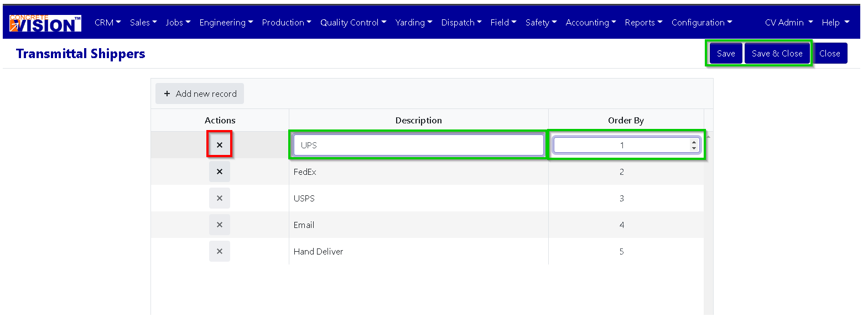Open the Quality Control menu
Image resolution: width=868 pixels, height=332 pixels.
pyautogui.click(x=354, y=23)
